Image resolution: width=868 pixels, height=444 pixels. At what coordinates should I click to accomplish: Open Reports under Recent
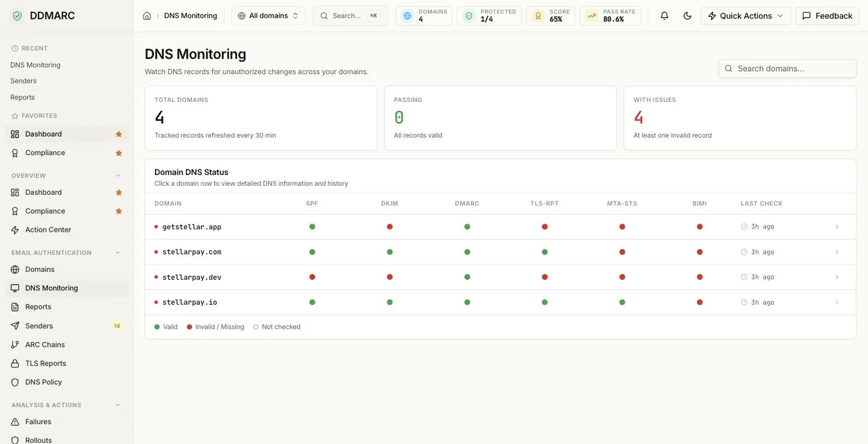click(22, 97)
